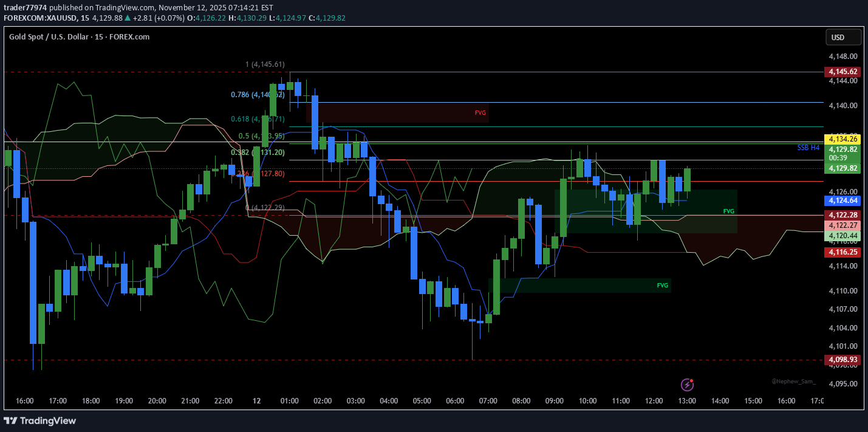Viewport: 868px width, 432px height.
Task: Click the @Nephew_Sam_ watermark link
Action: pos(793,381)
